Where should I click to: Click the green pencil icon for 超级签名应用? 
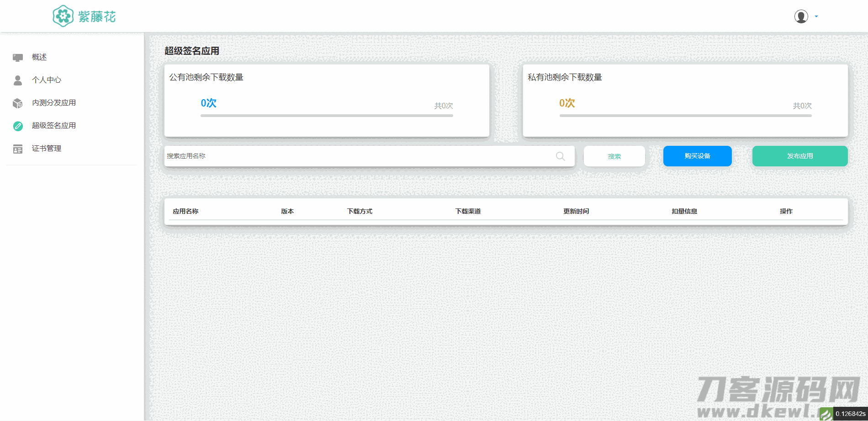coord(18,126)
